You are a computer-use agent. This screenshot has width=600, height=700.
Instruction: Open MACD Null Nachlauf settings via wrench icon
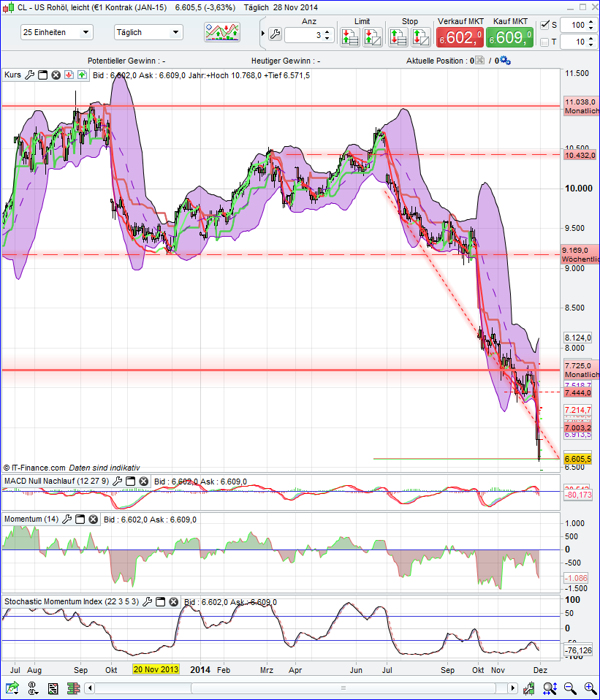(117, 481)
